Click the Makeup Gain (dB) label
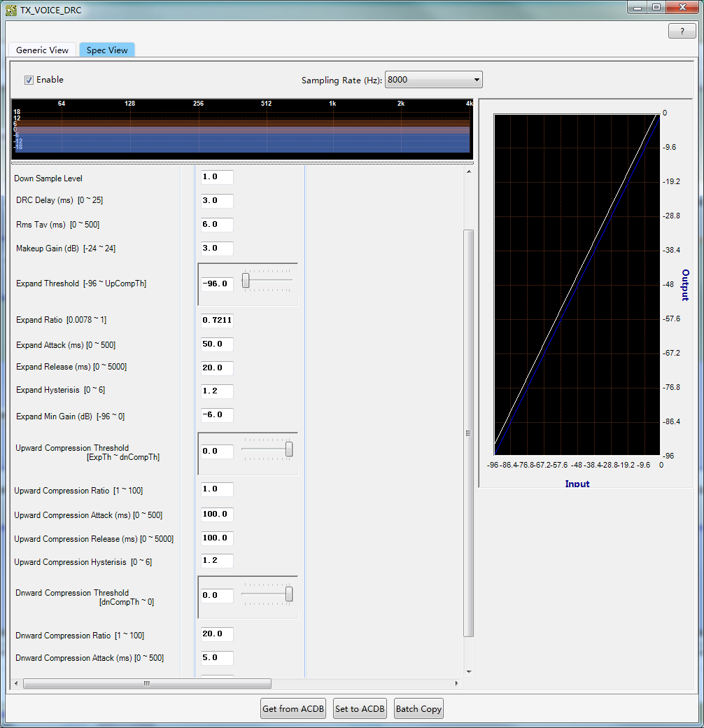The height and width of the screenshot is (728, 704). [x=66, y=248]
